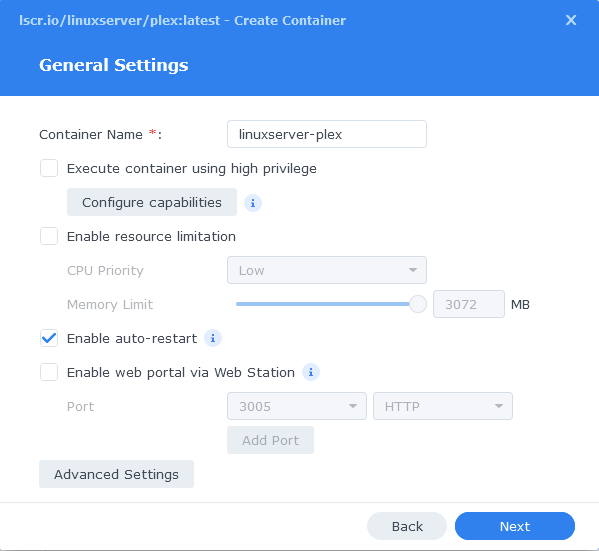Open the CPU Priority dropdown showing Low
This screenshot has width=599, height=551.
(x=327, y=270)
